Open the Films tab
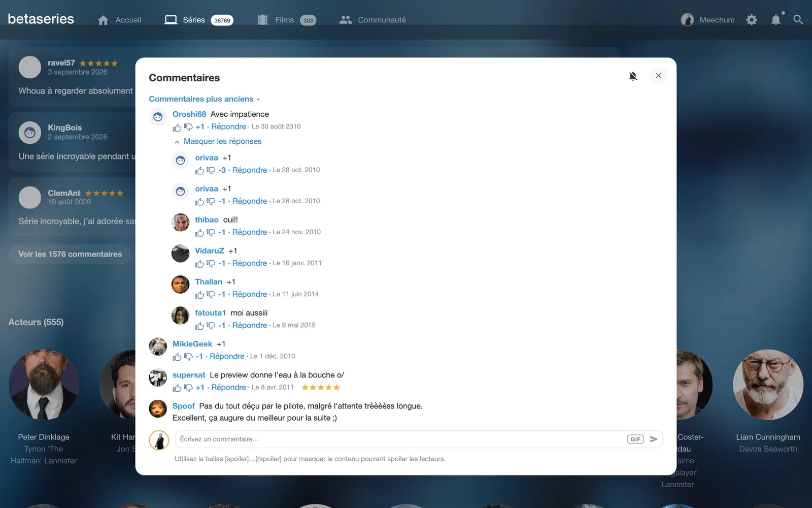This screenshot has width=812, height=508. 287,20
